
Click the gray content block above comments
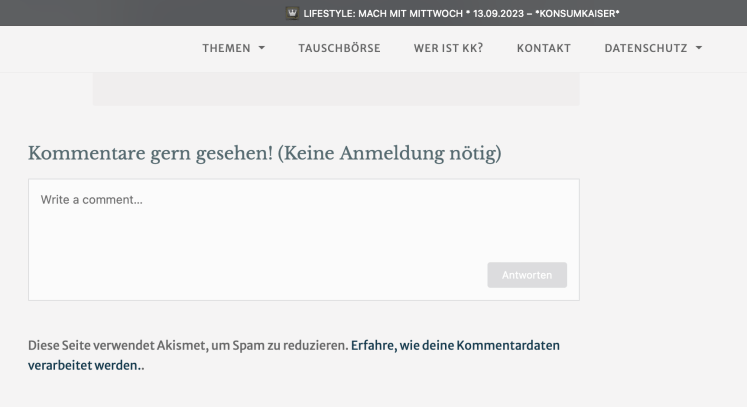coord(336,89)
